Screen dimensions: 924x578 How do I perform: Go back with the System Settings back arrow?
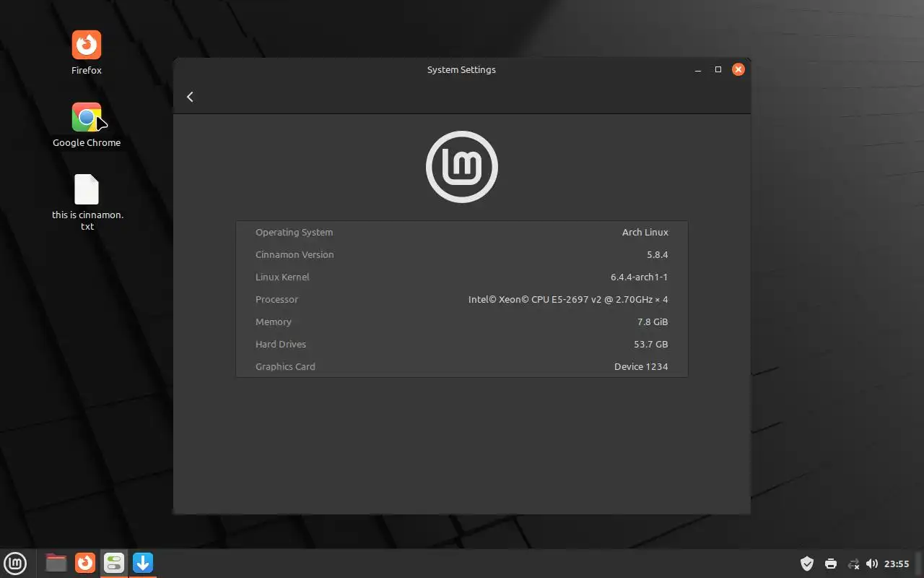pyautogui.click(x=190, y=97)
